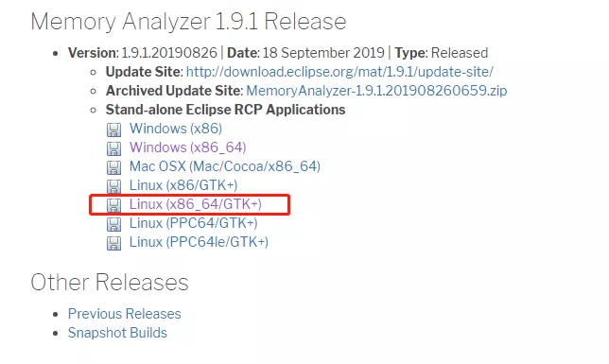This screenshot has width=609, height=364.
Task: Select the Linux (x86/GTK+) download
Action: 183,185
